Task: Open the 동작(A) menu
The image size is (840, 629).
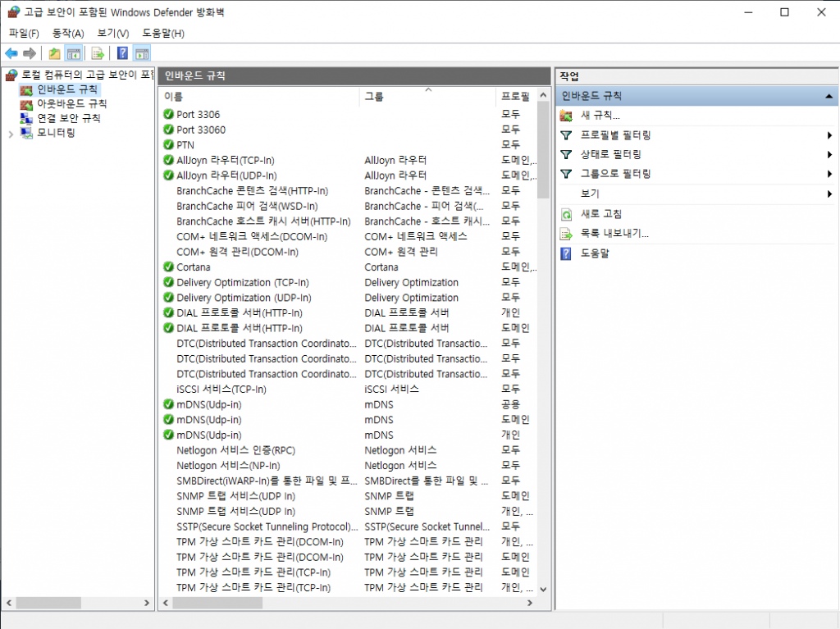Action: [68, 34]
